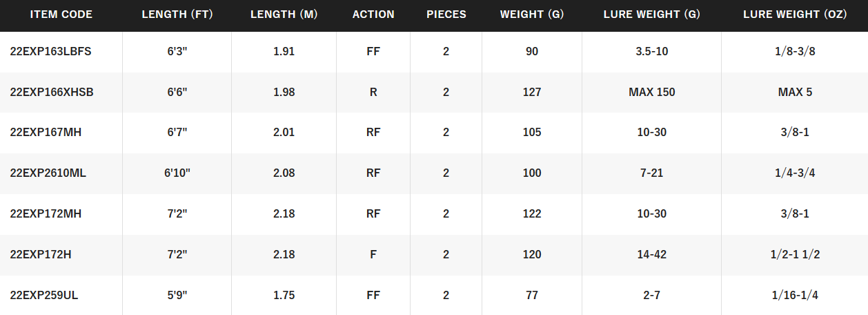Viewport: 868px width, 315px height.
Task: Select the ACTION column header
Action: pyautogui.click(x=373, y=14)
